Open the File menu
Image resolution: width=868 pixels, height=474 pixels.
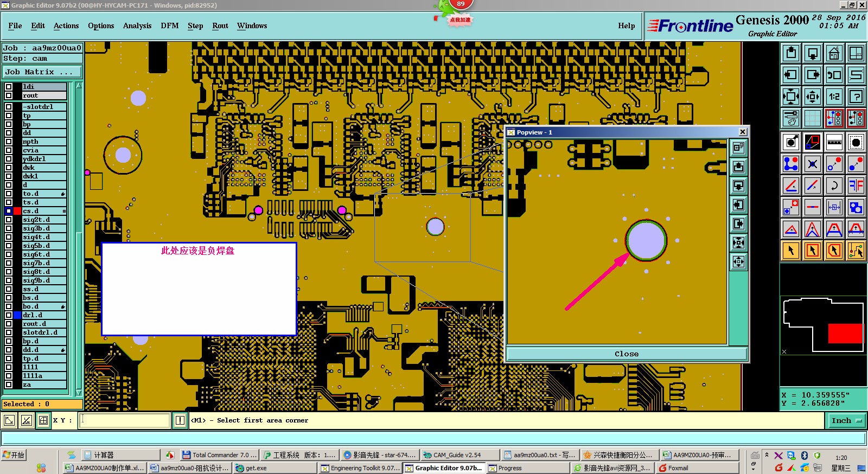(15, 25)
